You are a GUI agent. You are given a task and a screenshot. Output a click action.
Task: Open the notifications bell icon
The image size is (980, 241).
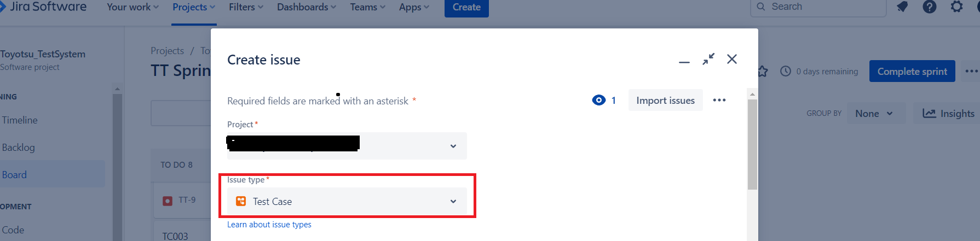coord(902,7)
